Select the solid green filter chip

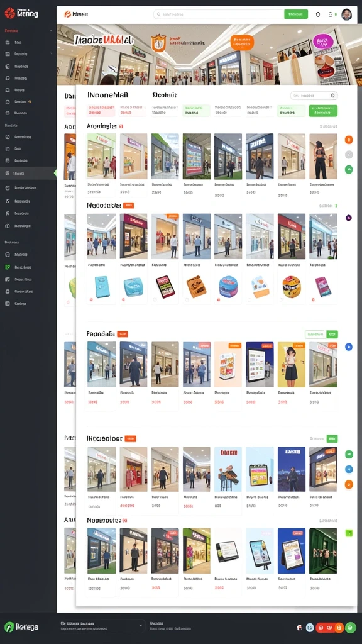click(324, 111)
